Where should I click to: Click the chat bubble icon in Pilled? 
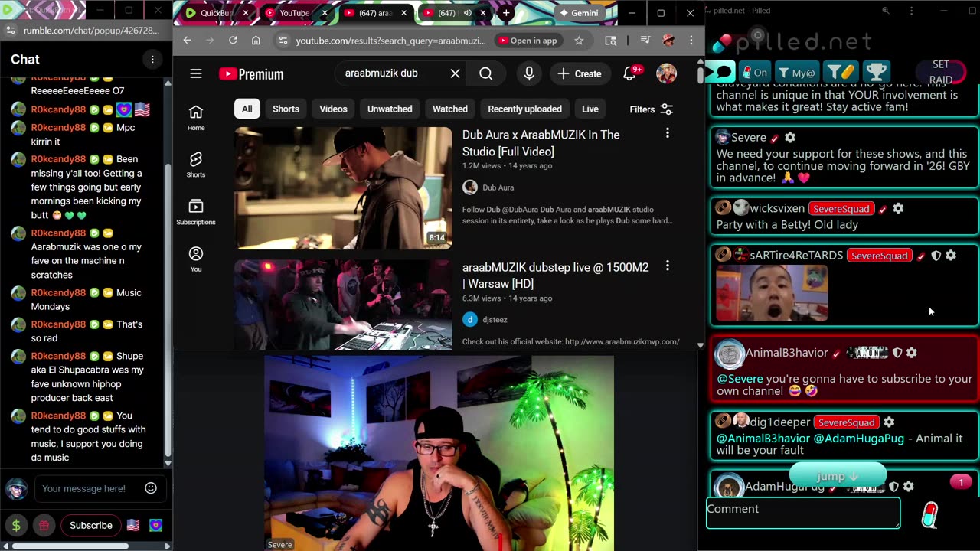[720, 72]
